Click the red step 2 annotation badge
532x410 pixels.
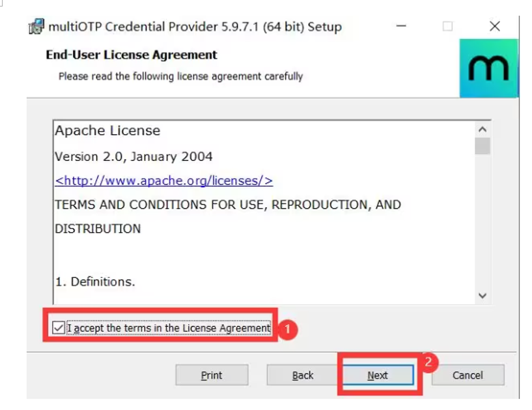[x=428, y=361]
